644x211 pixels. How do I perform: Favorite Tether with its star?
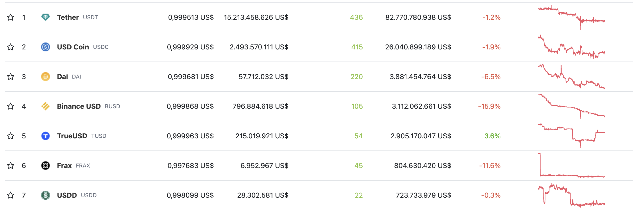pos(10,17)
